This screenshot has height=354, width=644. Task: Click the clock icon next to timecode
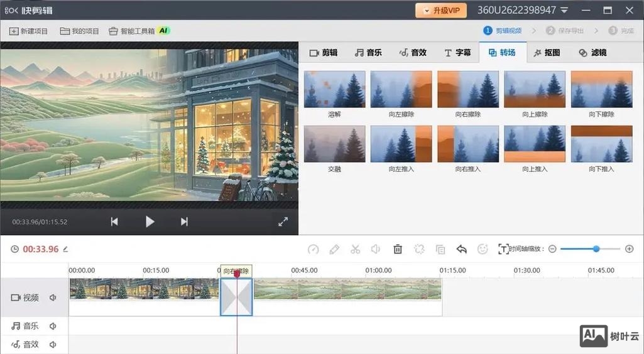(15, 249)
